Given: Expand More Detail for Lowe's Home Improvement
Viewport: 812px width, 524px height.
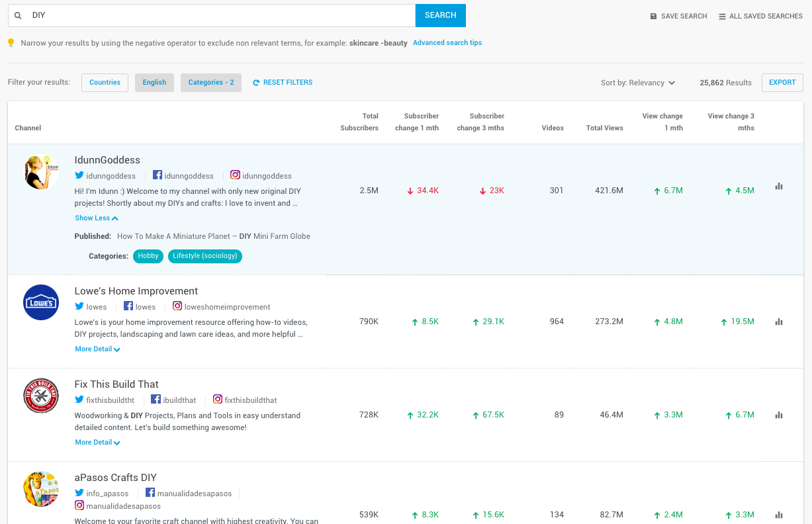Looking at the screenshot, I should tap(97, 349).
